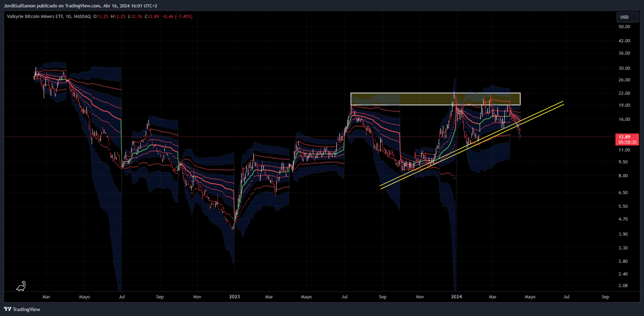Click the 3.90 price axis label
The height and width of the screenshot is (316, 644).
[x=623, y=234]
